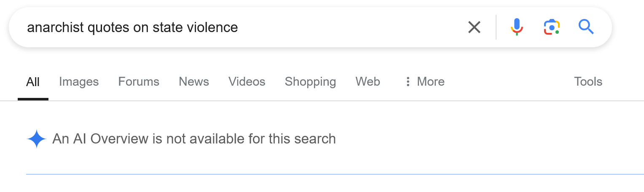
Task: Click the vertical separator beside the microphone
Action: coord(496,27)
